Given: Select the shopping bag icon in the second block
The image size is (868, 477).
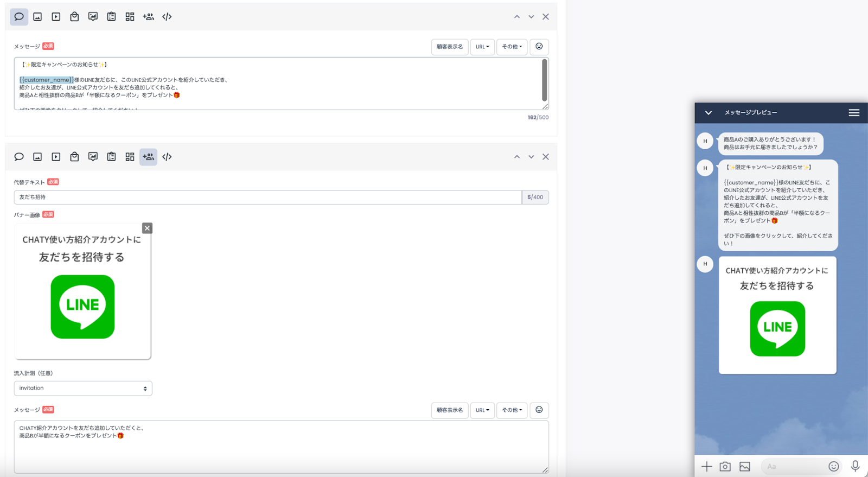Looking at the screenshot, I should (74, 157).
